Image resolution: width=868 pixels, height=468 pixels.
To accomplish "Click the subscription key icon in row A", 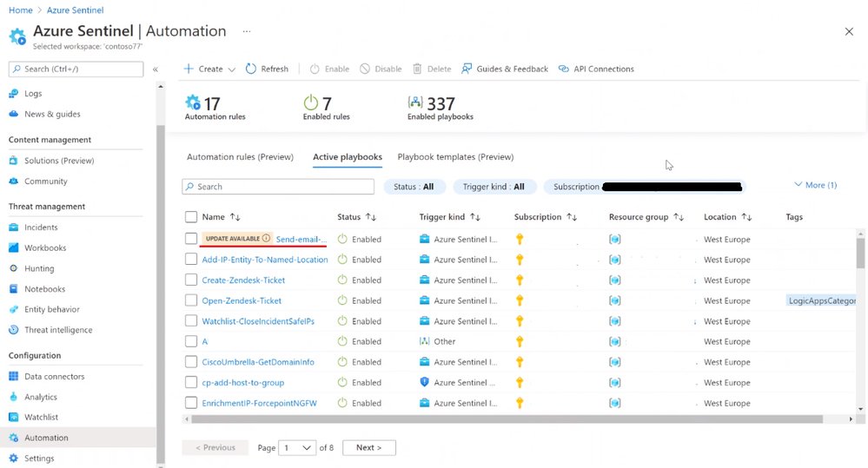I will [x=520, y=341].
